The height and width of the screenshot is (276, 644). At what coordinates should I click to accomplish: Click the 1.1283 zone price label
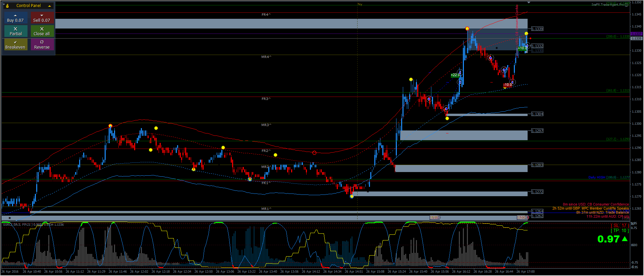[x=537, y=165]
